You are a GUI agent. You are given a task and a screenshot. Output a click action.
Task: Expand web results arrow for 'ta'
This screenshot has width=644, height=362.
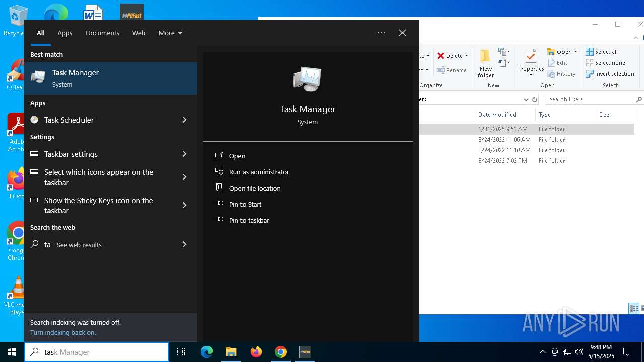click(x=184, y=244)
